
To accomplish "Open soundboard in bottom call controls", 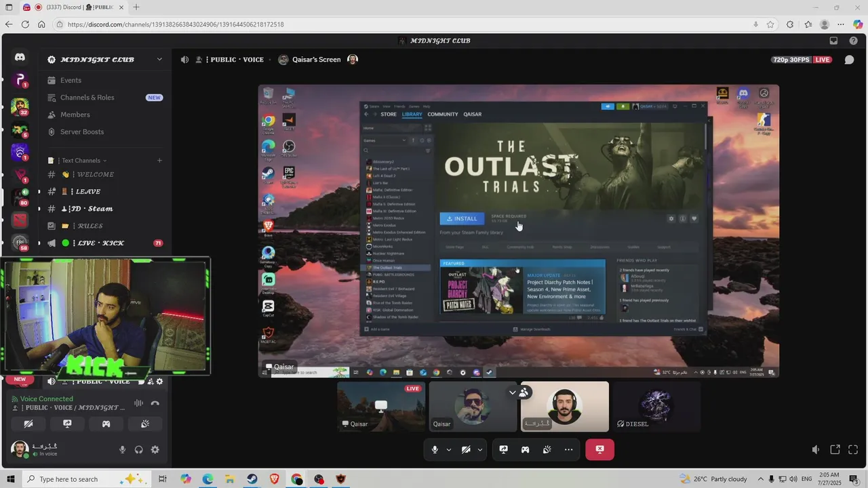I will click(x=547, y=449).
